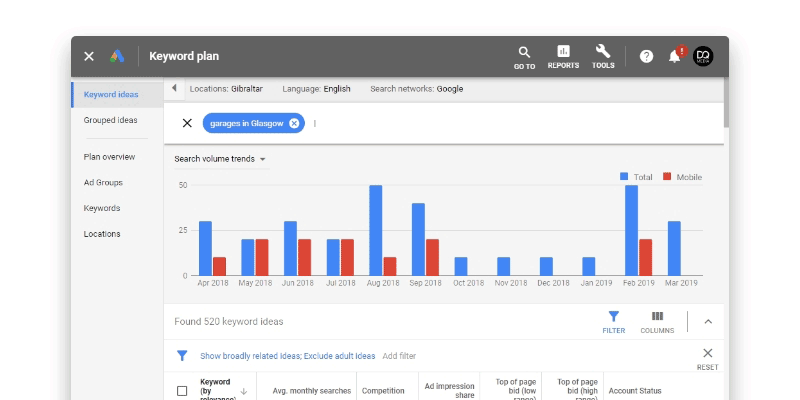The height and width of the screenshot is (400, 800).
Task: Click the vertical page scrollbar
Action: (726, 103)
